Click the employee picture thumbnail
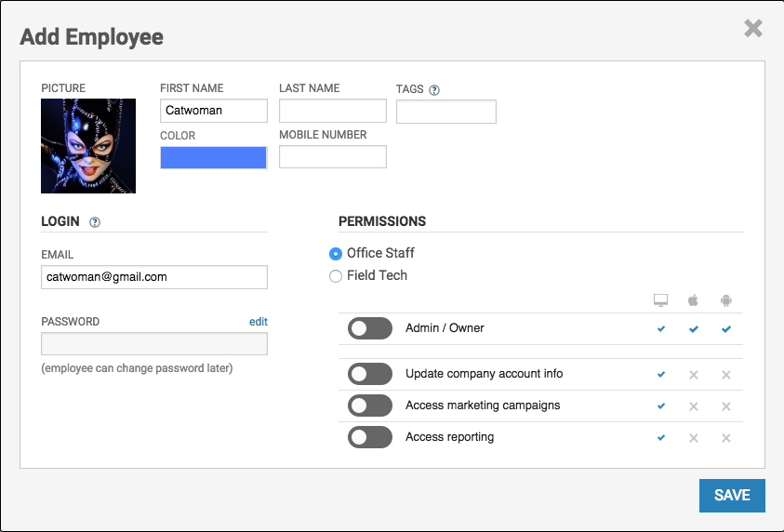This screenshot has height=532, width=784. (x=88, y=146)
